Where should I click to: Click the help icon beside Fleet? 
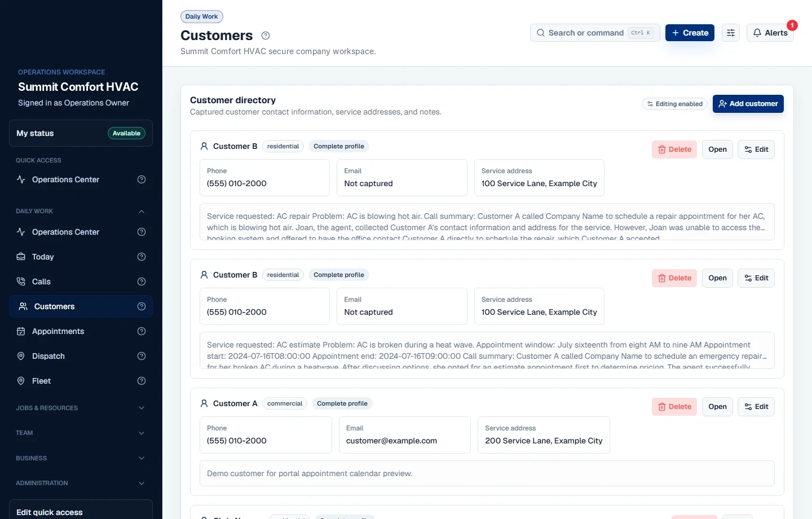[x=142, y=381]
